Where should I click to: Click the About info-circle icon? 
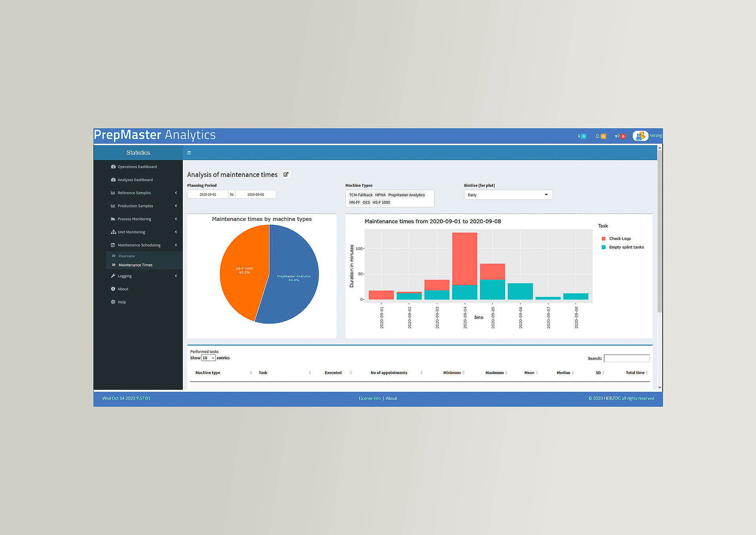113,289
